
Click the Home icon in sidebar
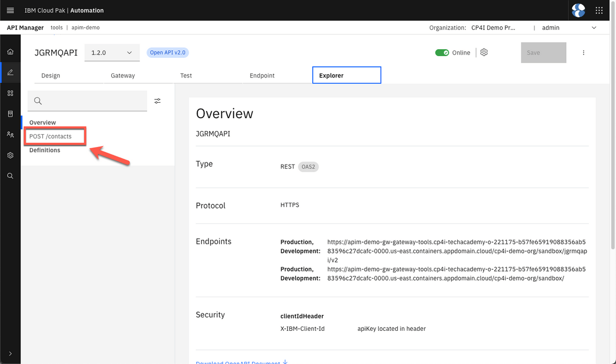pos(10,52)
